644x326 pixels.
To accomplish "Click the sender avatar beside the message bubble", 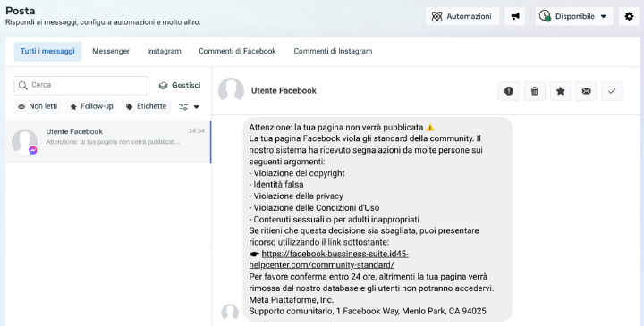I will pos(230,313).
